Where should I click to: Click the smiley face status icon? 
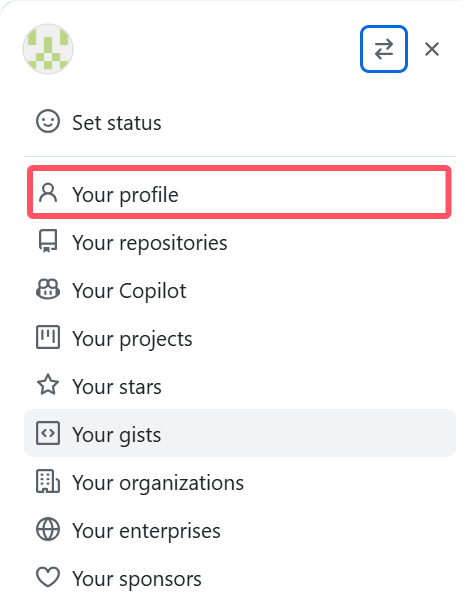48,122
